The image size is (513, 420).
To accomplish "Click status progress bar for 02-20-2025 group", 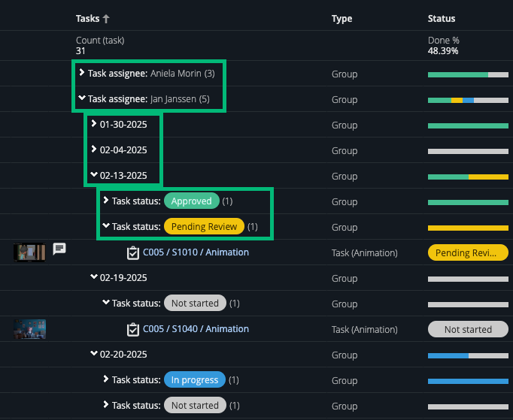I will [468, 355].
